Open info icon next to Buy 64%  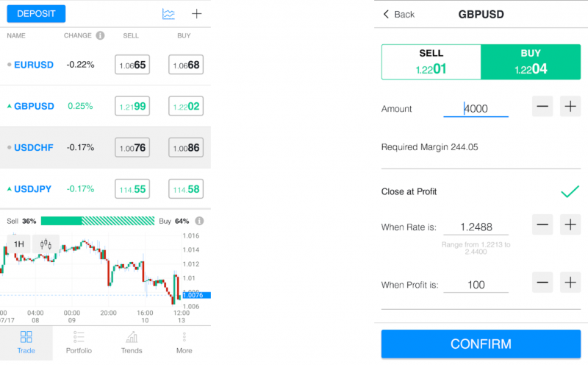[x=199, y=221]
